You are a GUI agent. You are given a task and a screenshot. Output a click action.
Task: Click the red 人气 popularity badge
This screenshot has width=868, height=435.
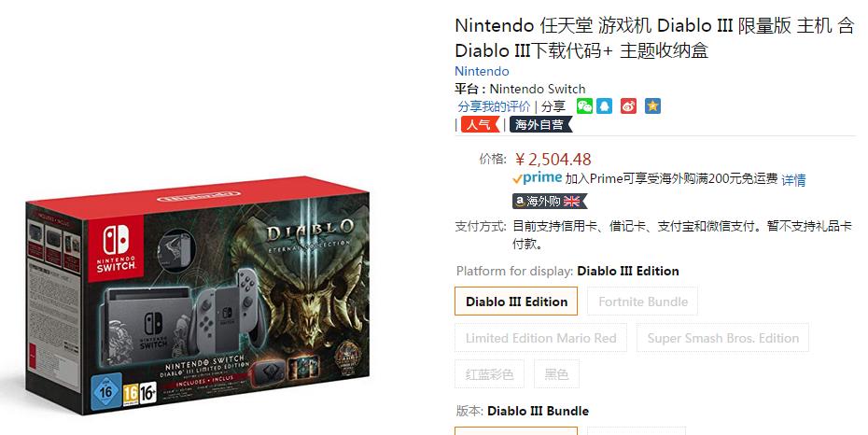tap(480, 124)
